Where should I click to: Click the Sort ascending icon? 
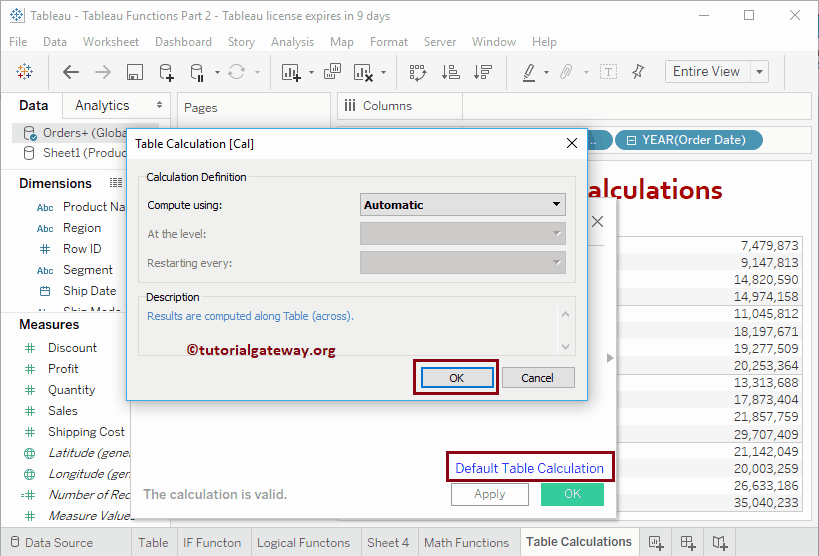pyautogui.click(x=450, y=72)
